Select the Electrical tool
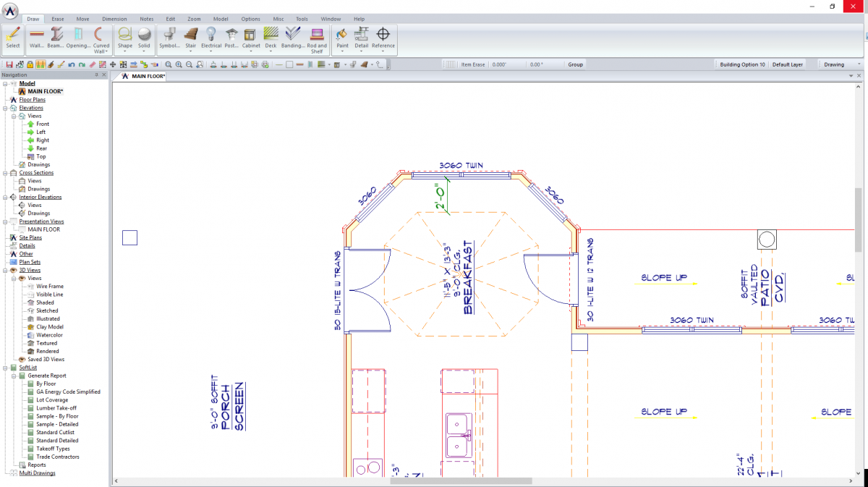Screen dimensions: 868x487 211,36
